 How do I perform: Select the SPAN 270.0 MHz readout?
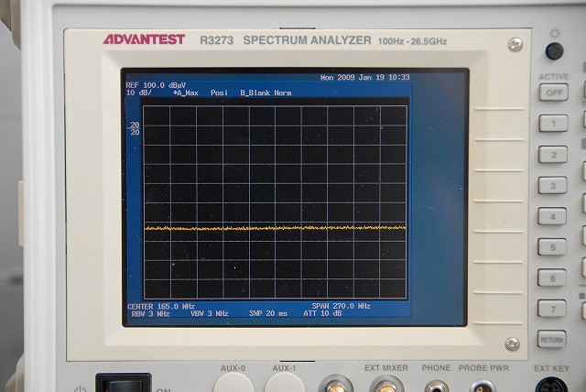point(341,306)
